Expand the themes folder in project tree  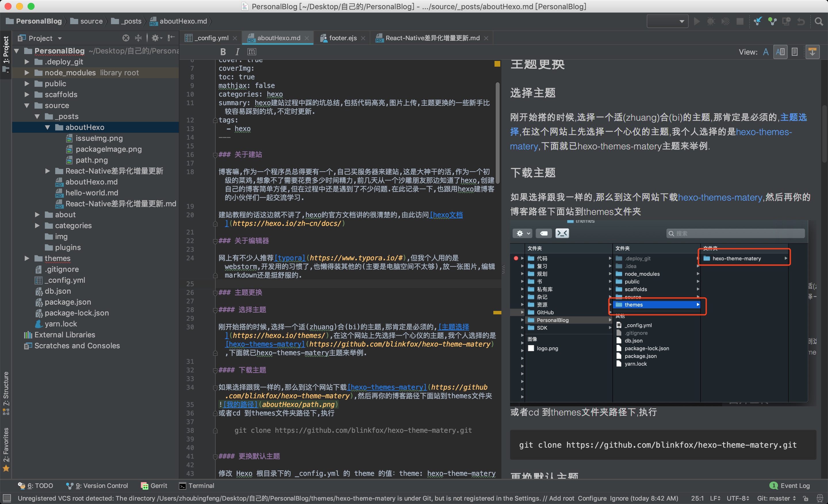pyautogui.click(x=27, y=258)
